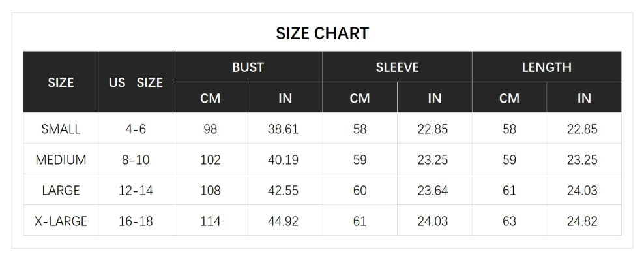Click the US size 4-6 cell

(x=136, y=129)
